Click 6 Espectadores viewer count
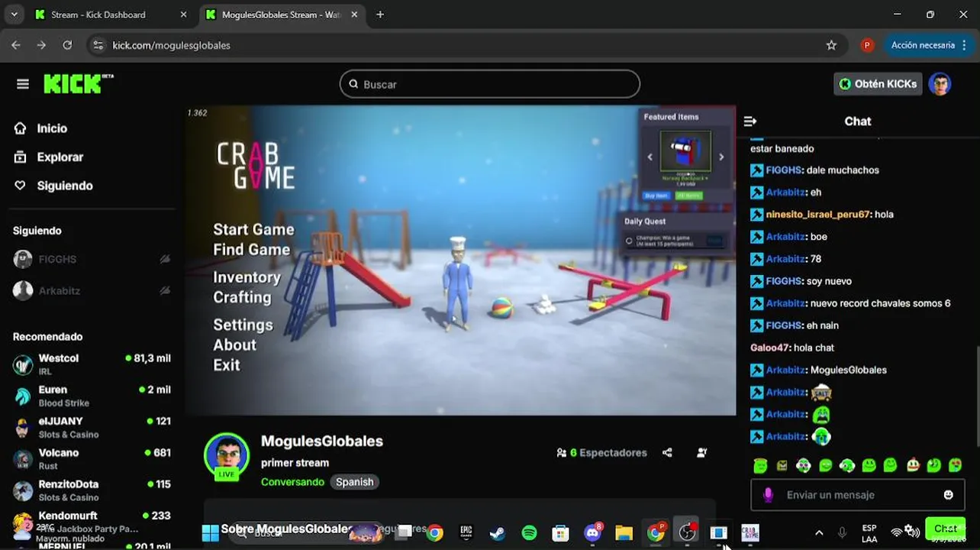 [x=601, y=452]
